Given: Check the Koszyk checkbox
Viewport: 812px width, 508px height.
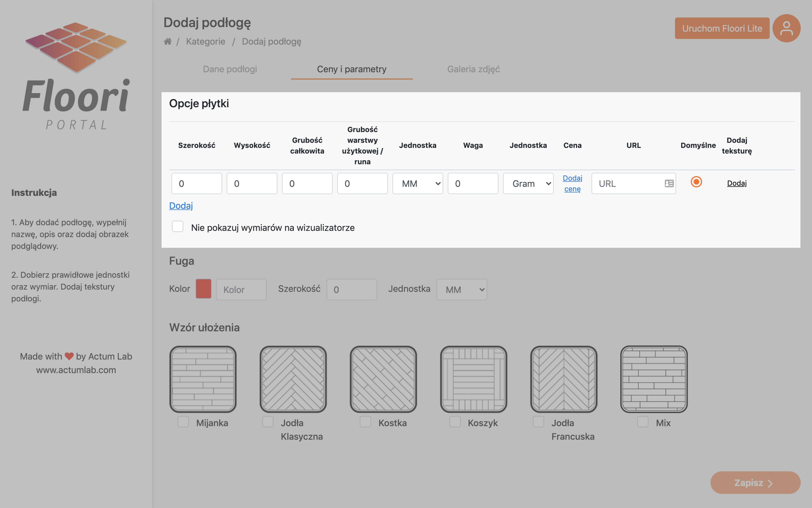Looking at the screenshot, I should [x=455, y=422].
